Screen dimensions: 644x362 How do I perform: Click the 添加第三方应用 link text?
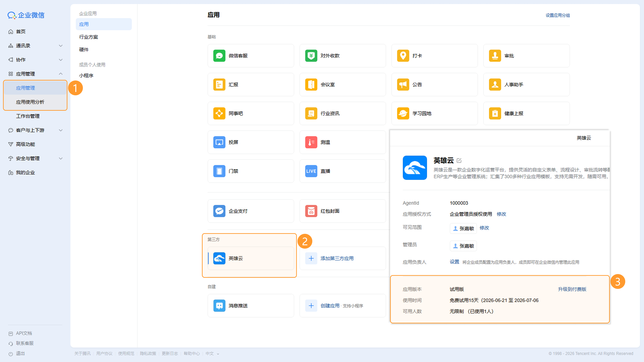click(337, 258)
